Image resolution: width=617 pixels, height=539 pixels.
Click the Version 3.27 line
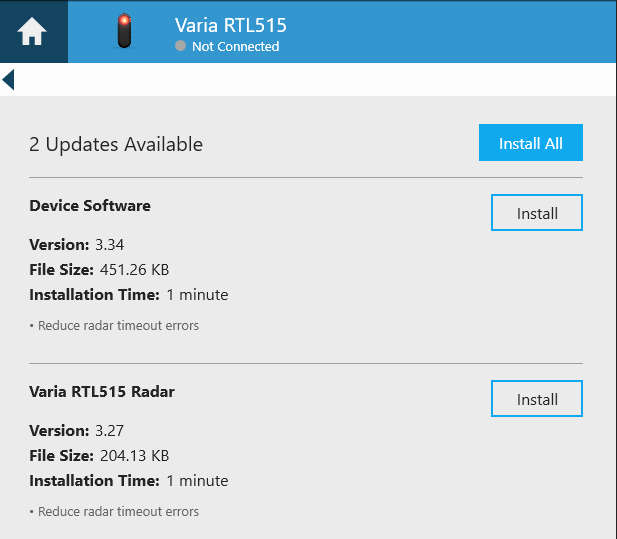[x=77, y=430]
